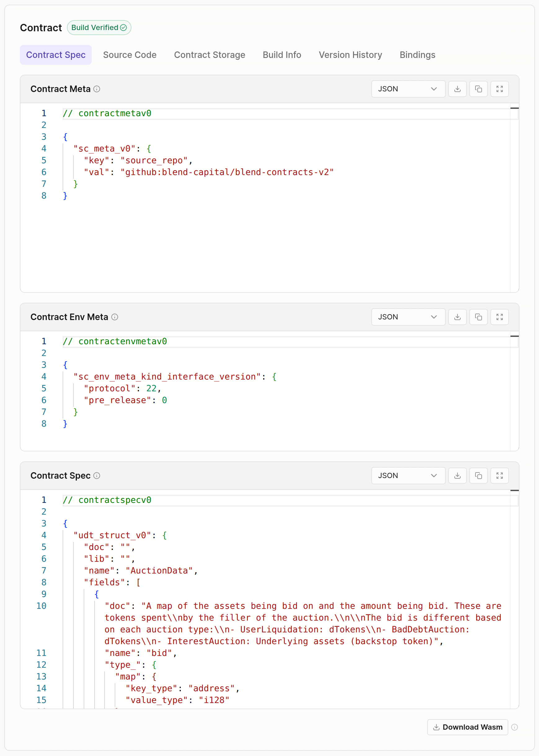Viewport: 539px width, 756px height.
Task: Expand Contract Meta to fullscreen view
Action: pos(500,89)
